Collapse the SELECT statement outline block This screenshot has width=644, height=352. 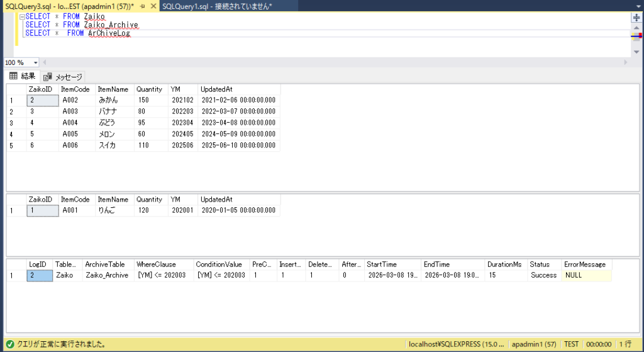(x=22, y=16)
